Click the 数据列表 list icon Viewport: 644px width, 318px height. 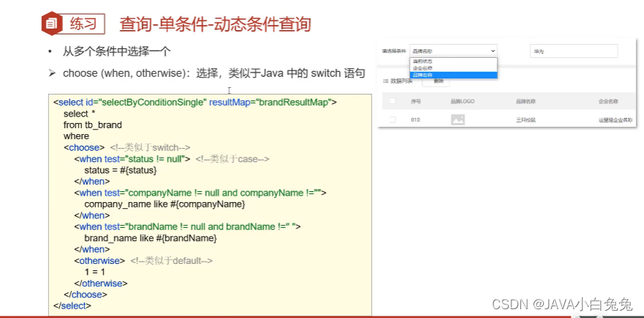385,81
